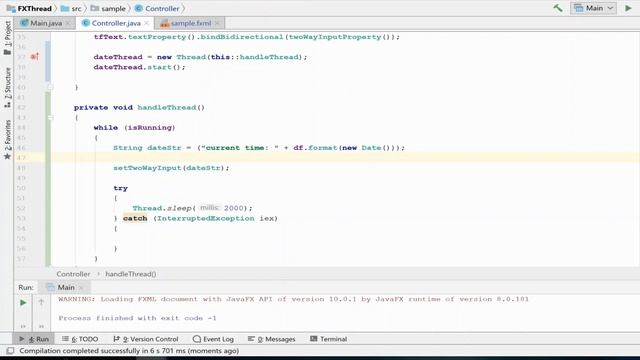Click the up arrow in Run panel toolbar
Screen dimensions: 640x360
41,302
